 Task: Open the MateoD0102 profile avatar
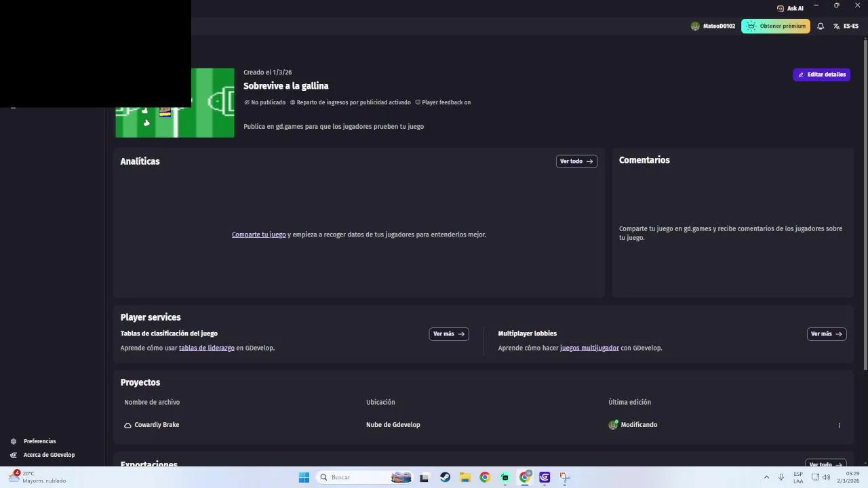click(695, 26)
